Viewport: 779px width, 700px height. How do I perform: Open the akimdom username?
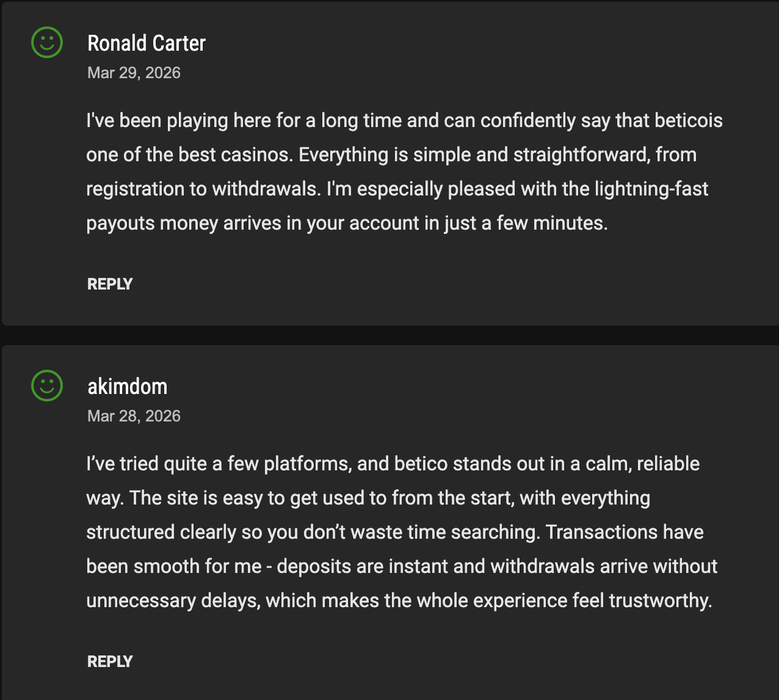(127, 387)
